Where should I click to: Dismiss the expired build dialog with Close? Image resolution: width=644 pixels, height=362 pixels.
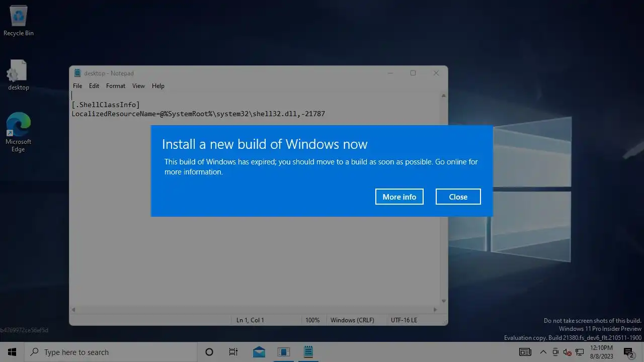click(x=458, y=197)
